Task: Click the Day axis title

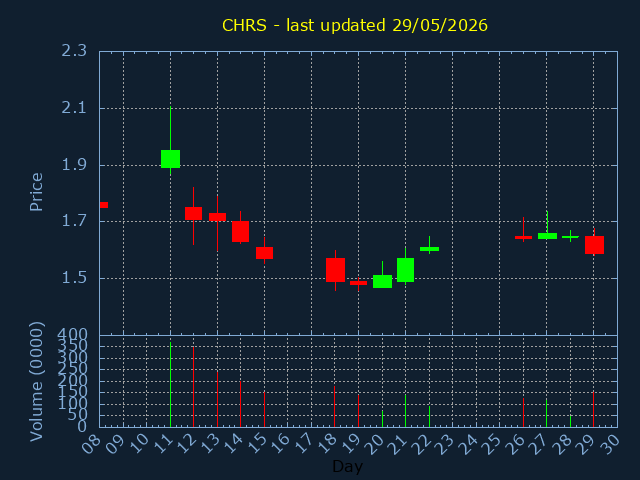Action: 347,466
